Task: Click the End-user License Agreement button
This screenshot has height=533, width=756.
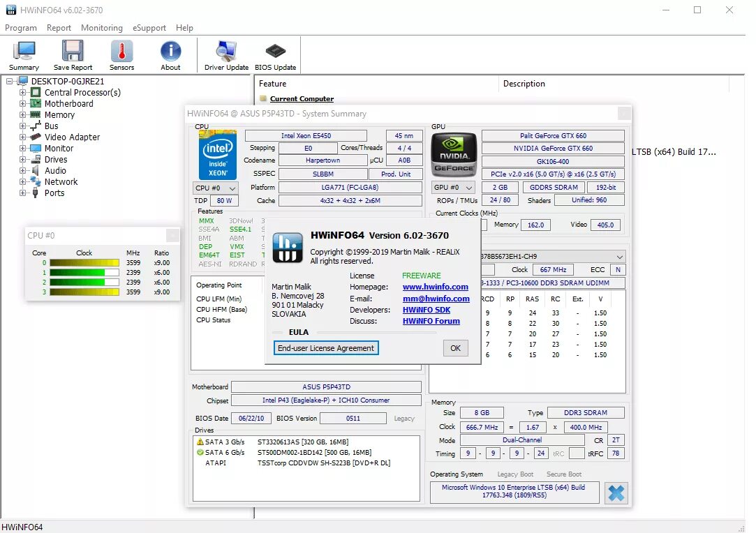Action: (326, 348)
